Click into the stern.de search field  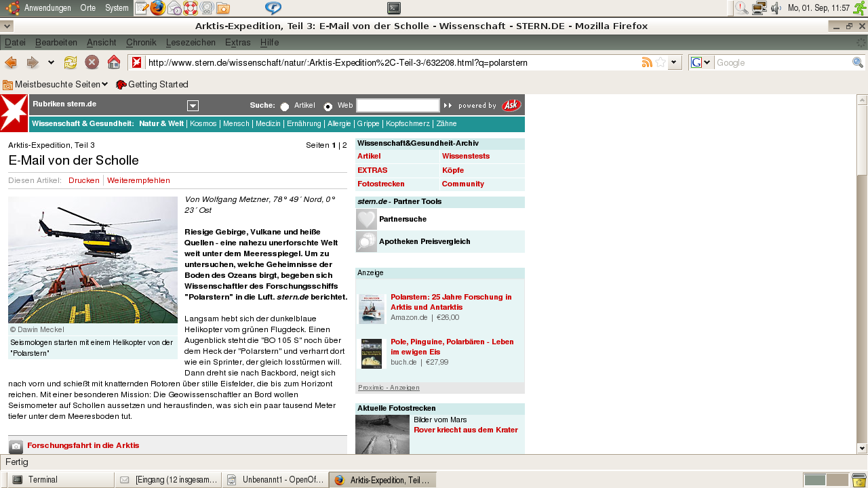point(398,105)
